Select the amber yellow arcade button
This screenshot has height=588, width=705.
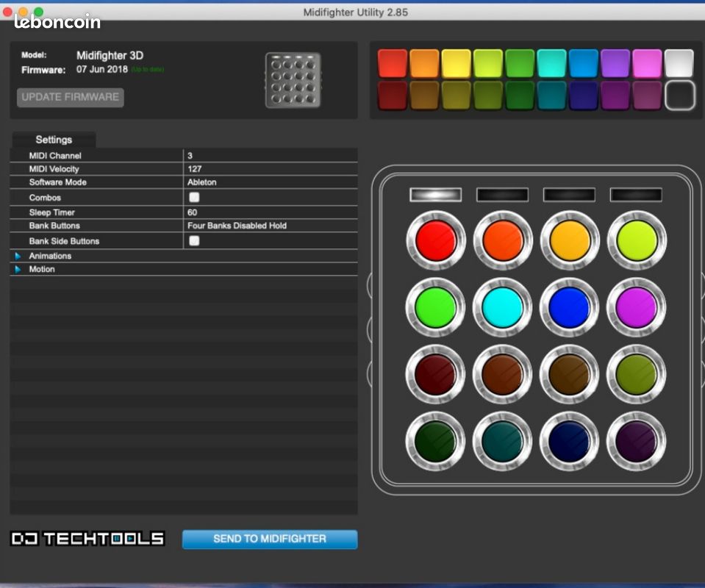[569, 240]
